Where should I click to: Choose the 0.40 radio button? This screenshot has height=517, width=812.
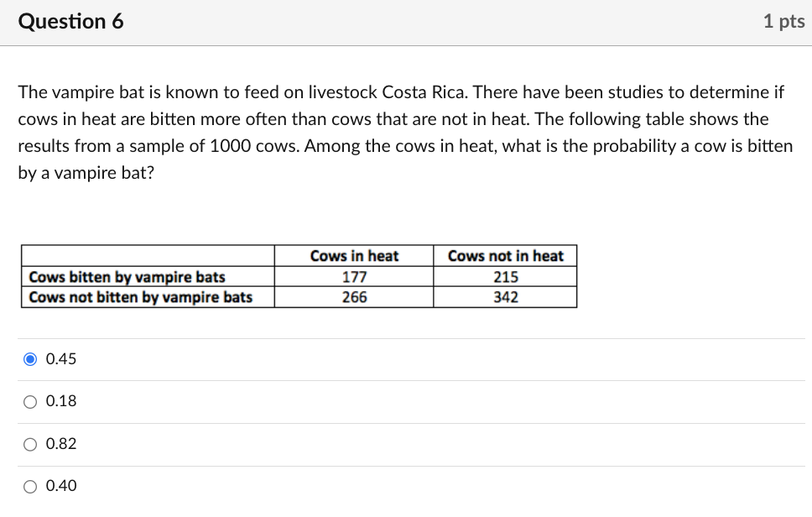(x=30, y=487)
